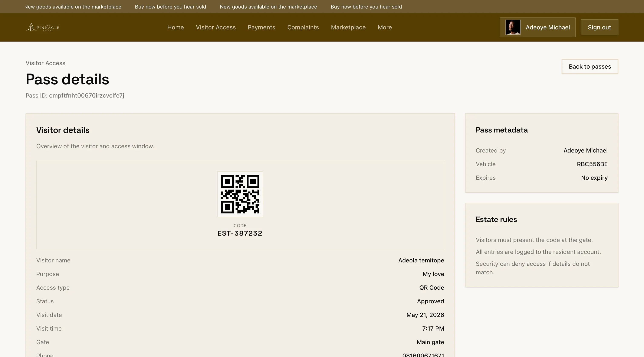Click the Status field label
644x357 pixels.
tap(45, 301)
